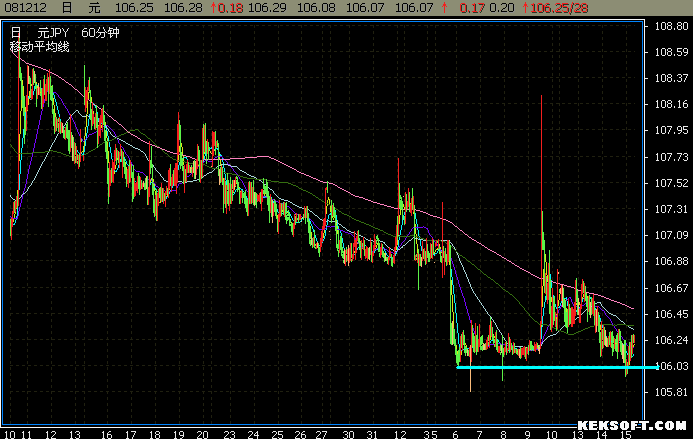This screenshot has height=439, width=693.
Task: Select the cyan support line near 106.03
Action: (557, 367)
